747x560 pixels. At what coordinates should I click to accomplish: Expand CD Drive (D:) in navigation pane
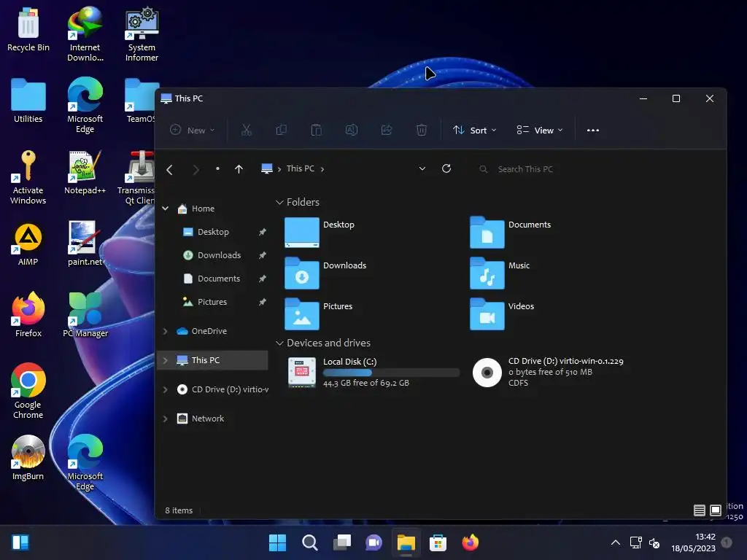tap(166, 389)
